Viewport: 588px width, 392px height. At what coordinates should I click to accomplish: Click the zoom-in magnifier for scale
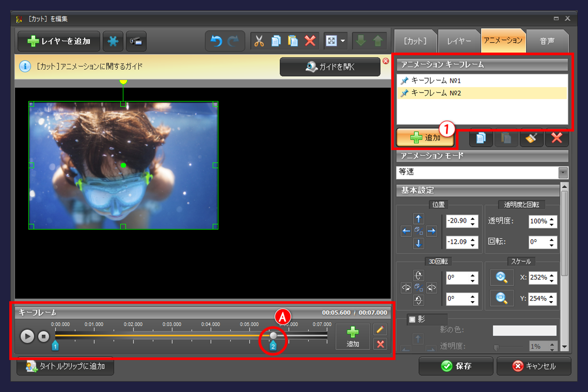(x=501, y=277)
